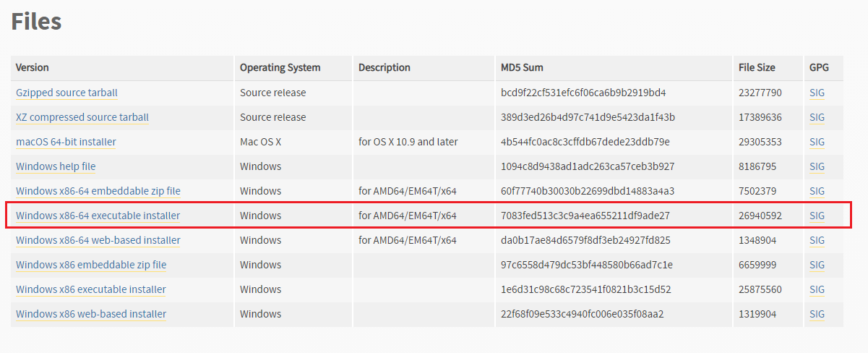Click the File Size column header
Viewport: 868px width, 353px height.
pyautogui.click(x=756, y=67)
